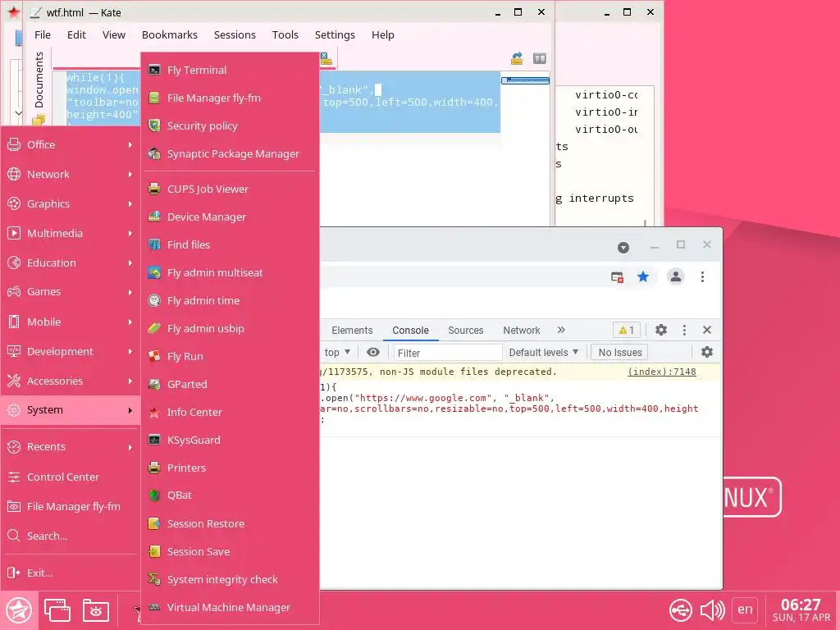Click the No Issues button
Screen dimensions: 840x630
620,353
